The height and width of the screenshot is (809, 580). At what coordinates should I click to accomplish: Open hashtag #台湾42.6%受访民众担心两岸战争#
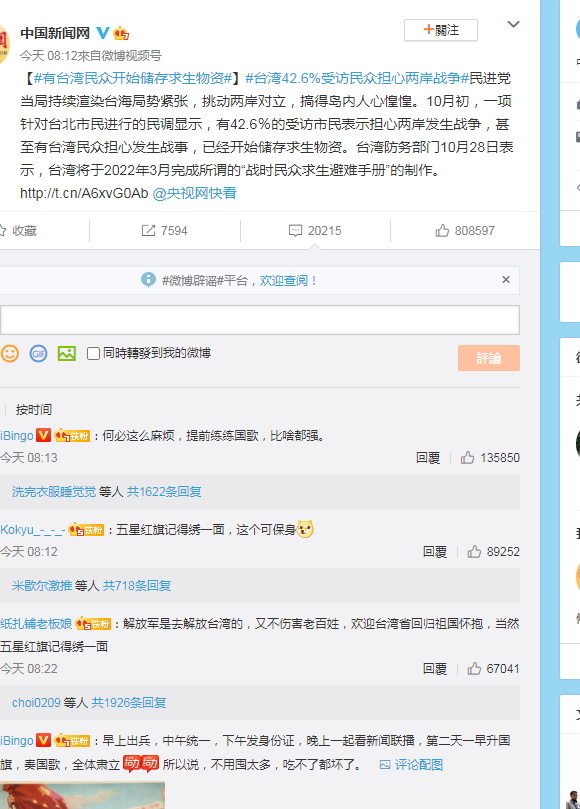(357, 78)
